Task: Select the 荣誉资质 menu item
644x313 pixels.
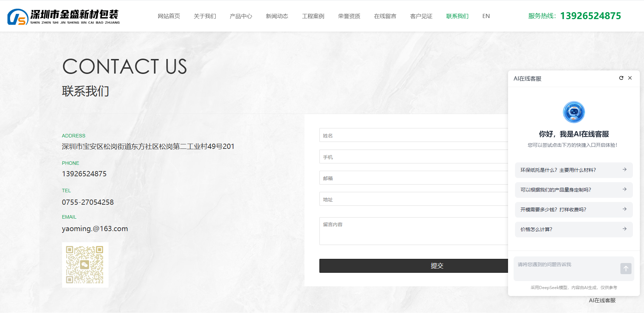Action: point(349,16)
